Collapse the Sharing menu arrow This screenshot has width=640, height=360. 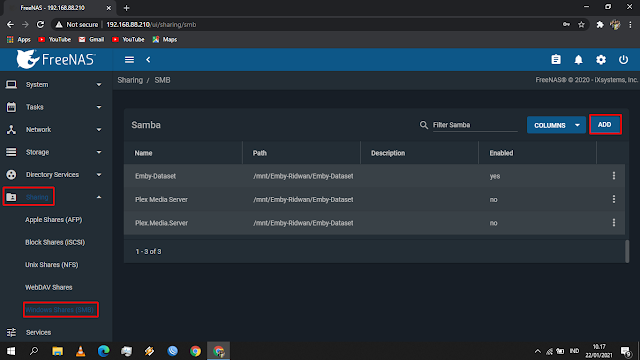tap(99, 197)
